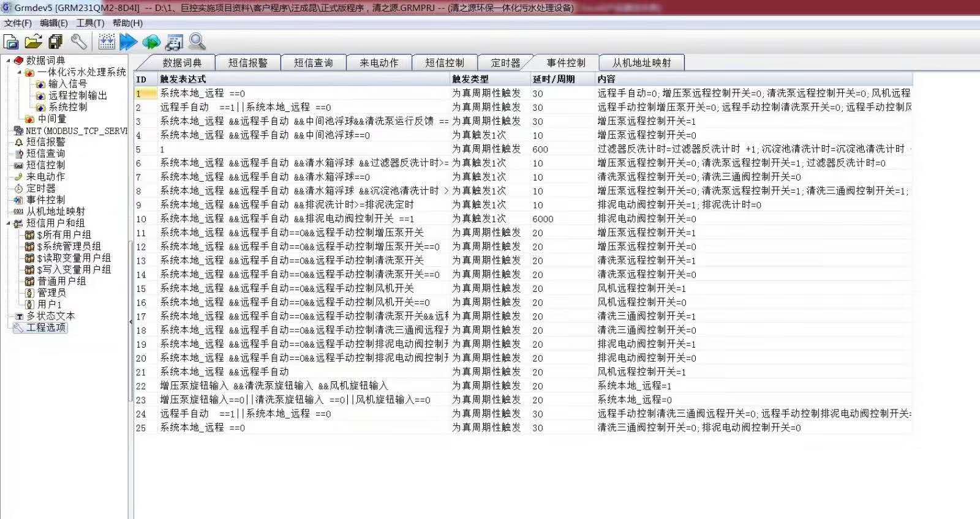Select $系统管理员组 in the tree
This screenshot has height=519, width=980.
69,247
